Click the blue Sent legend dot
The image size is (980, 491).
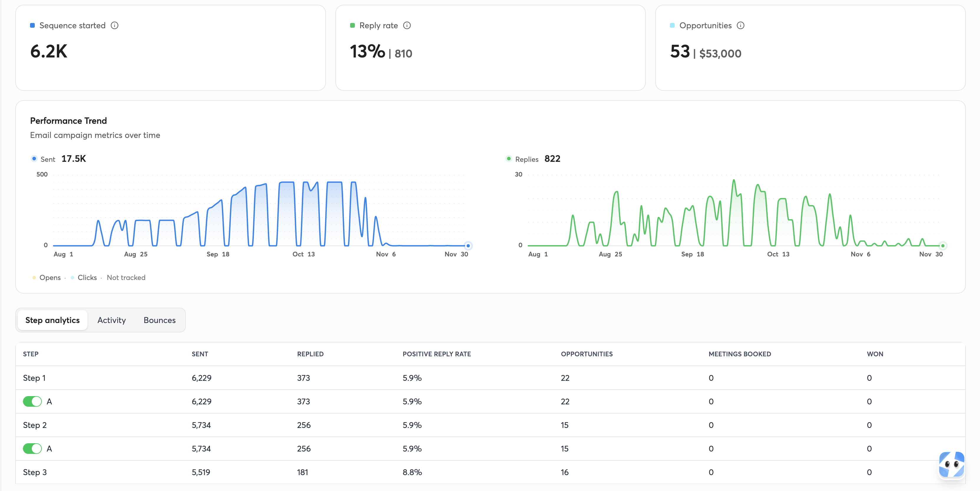[x=34, y=159]
